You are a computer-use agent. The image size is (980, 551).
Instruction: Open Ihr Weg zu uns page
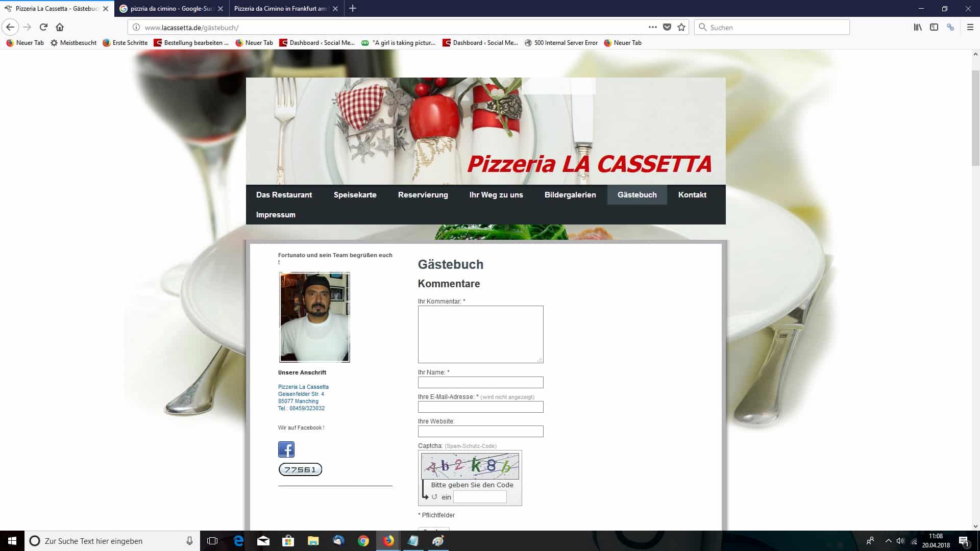coord(496,195)
